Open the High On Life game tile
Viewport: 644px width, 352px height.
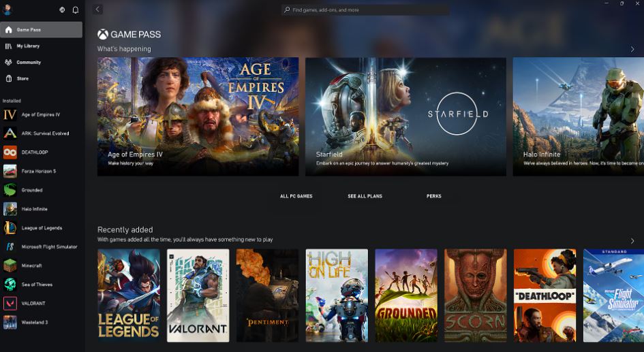337,295
